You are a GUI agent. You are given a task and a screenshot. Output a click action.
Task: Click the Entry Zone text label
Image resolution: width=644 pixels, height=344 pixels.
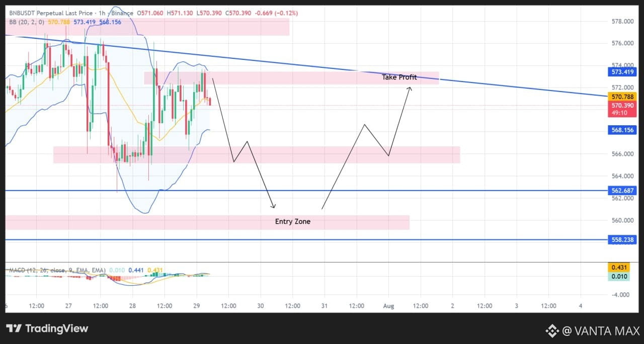tap(293, 221)
